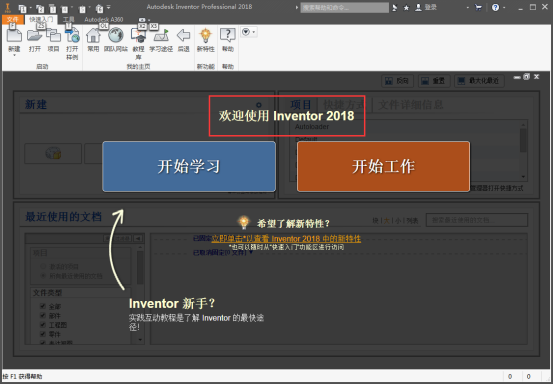Click the Favorites star icon in title bar

coord(406,7)
